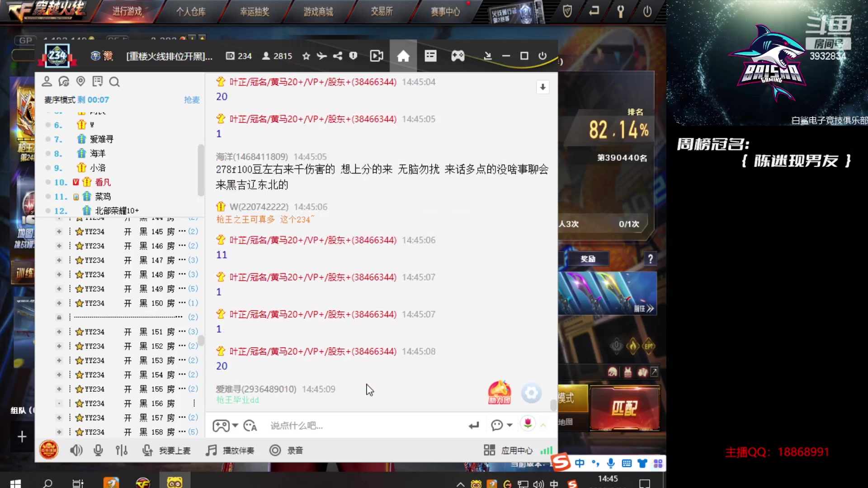The height and width of the screenshot is (488, 868).
Task: Open the chat game-controller dropdown arrow
Action: tap(235, 426)
